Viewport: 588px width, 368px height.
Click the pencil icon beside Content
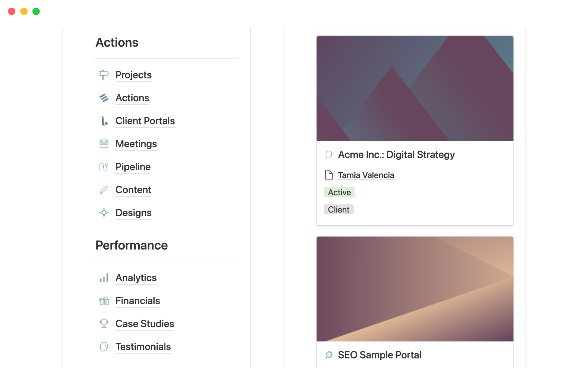(x=104, y=190)
